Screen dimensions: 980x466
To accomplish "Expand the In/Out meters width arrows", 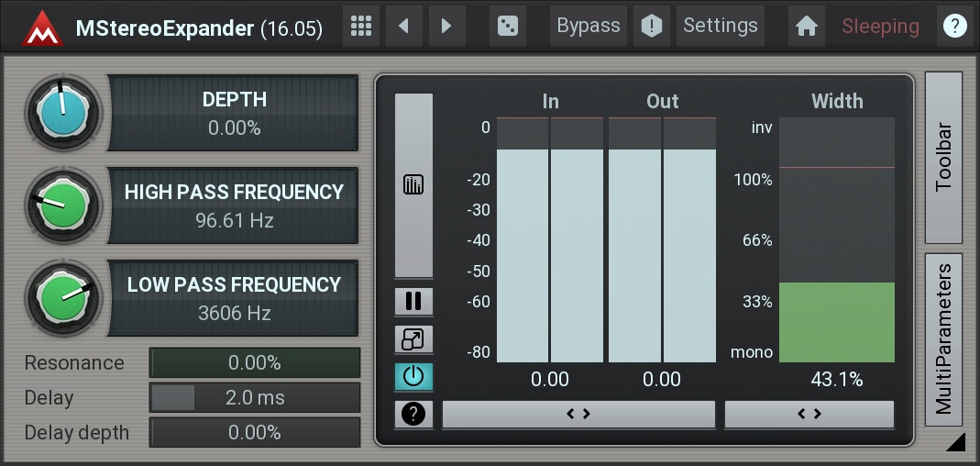I will click(x=578, y=414).
